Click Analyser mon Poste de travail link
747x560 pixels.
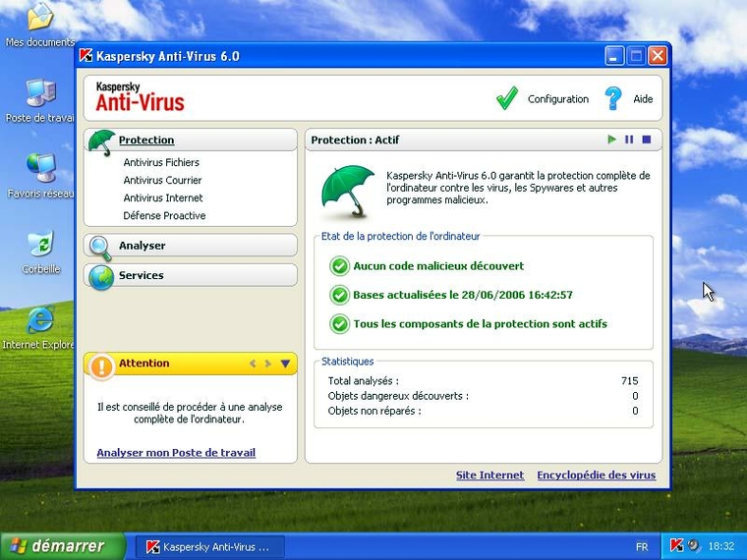(x=176, y=452)
